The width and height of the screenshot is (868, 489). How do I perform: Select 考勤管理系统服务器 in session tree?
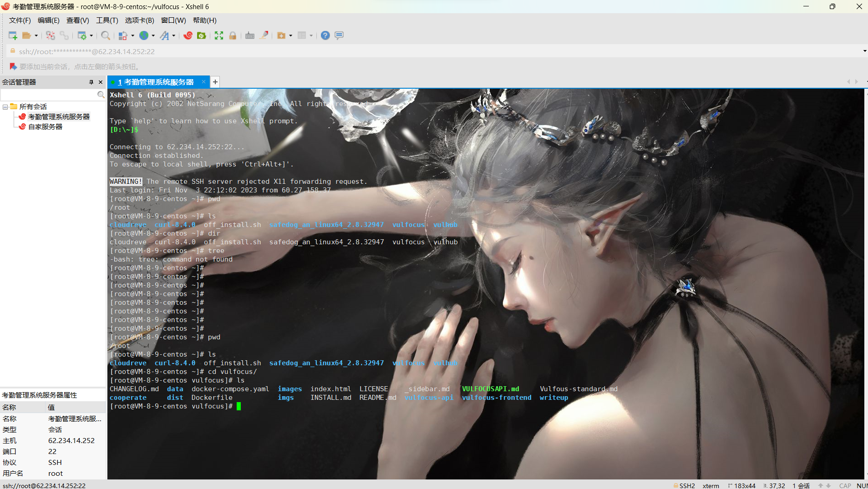tap(59, 116)
